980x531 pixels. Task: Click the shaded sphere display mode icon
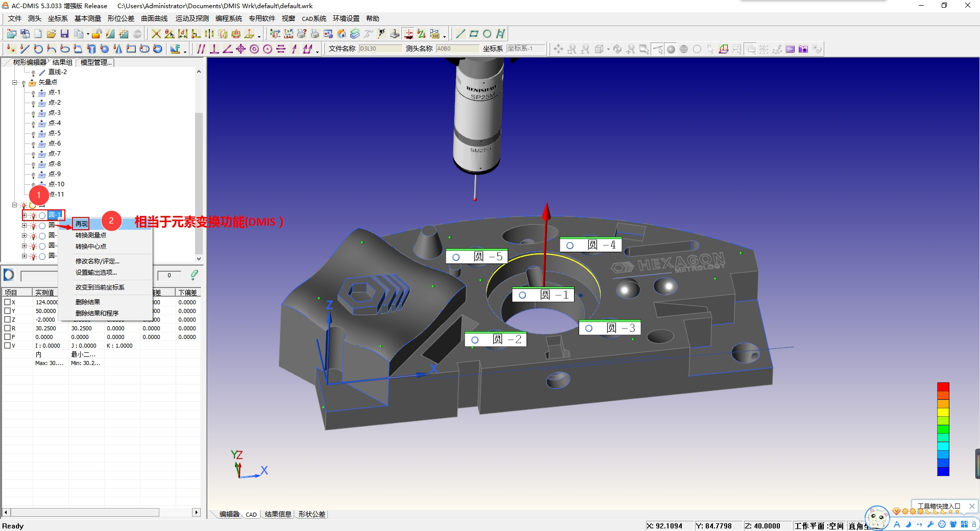click(671, 49)
